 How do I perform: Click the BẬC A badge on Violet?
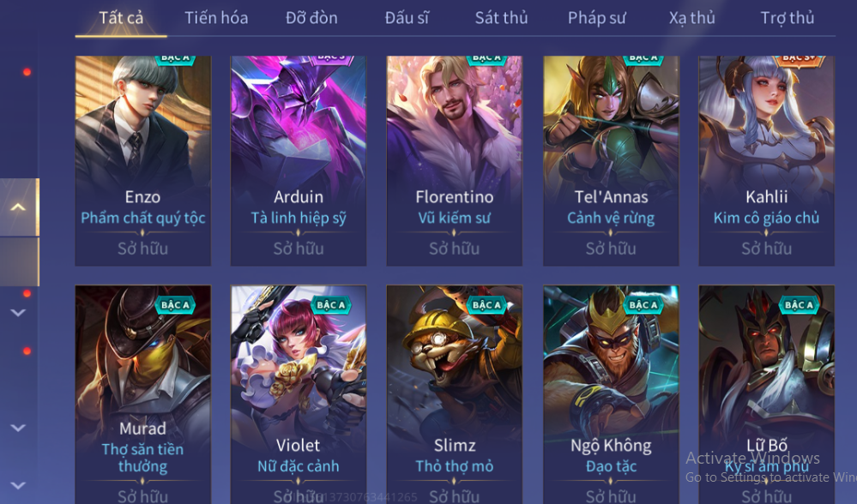tap(330, 304)
